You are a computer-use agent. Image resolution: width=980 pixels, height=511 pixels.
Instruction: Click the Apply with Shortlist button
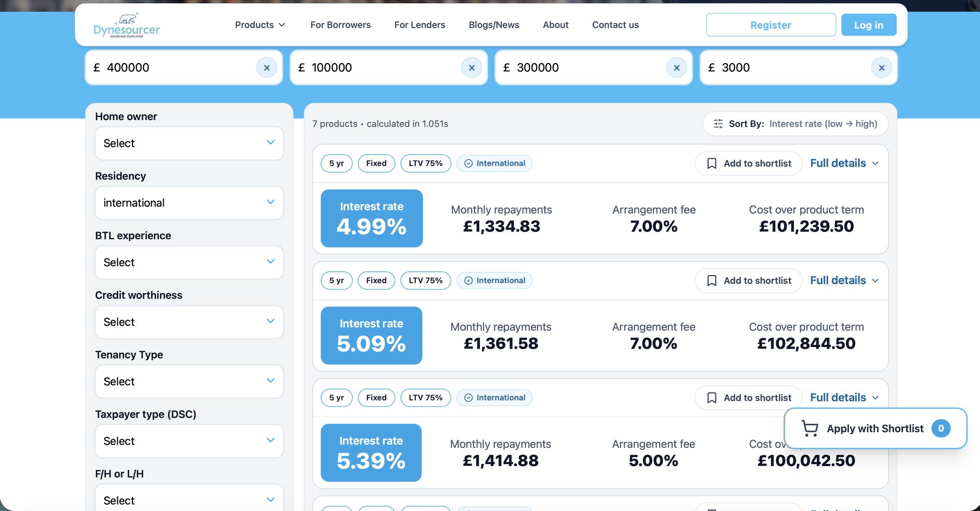[876, 428]
